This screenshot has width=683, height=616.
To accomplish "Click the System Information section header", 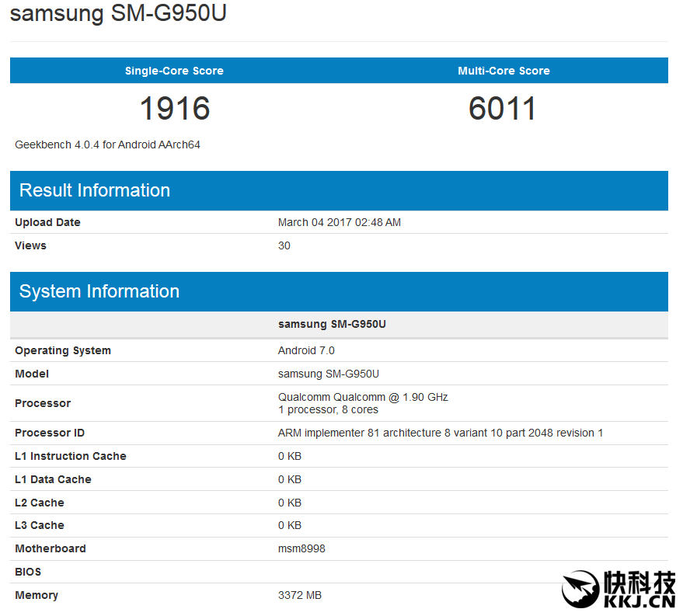I will click(99, 291).
